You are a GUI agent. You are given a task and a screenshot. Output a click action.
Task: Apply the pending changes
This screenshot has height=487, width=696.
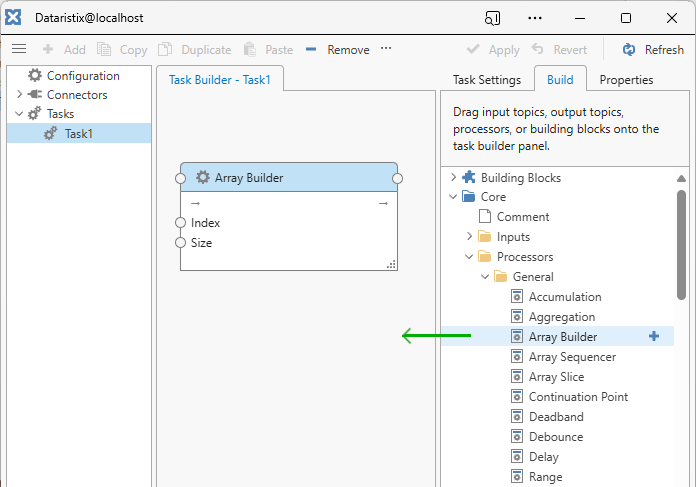pos(493,49)
